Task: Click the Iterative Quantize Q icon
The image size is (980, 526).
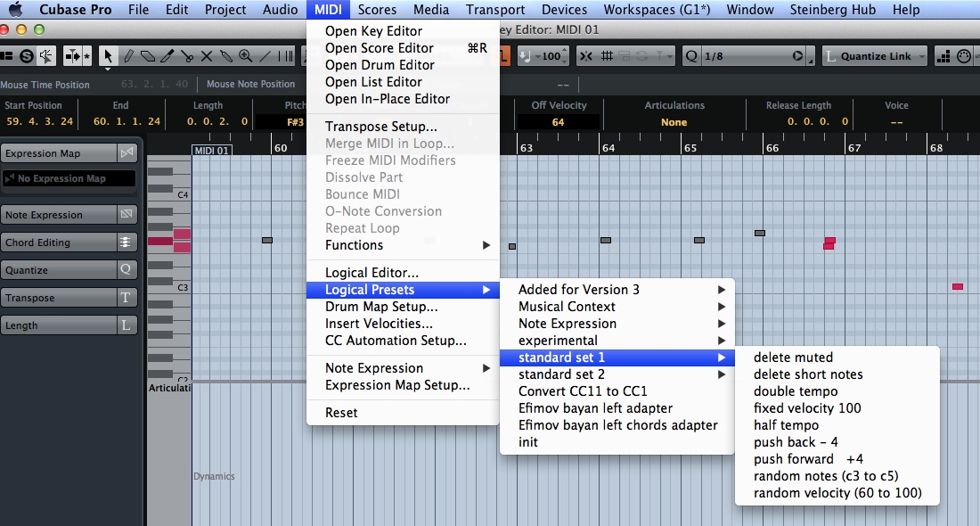Action: click(691, 56)
